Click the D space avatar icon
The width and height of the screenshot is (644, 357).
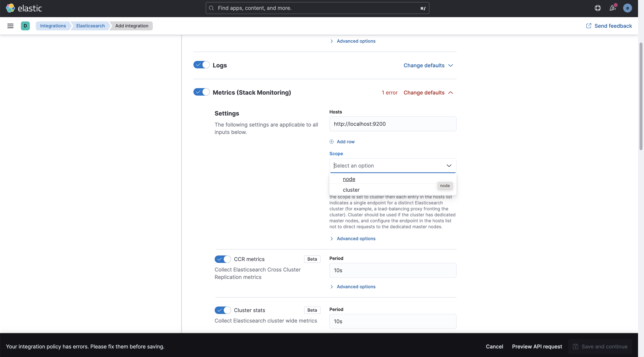(x=25, y=26)
